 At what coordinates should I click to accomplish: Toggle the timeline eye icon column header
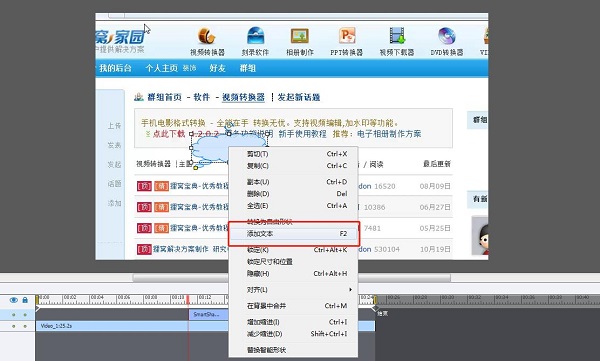tap(14, 300)
